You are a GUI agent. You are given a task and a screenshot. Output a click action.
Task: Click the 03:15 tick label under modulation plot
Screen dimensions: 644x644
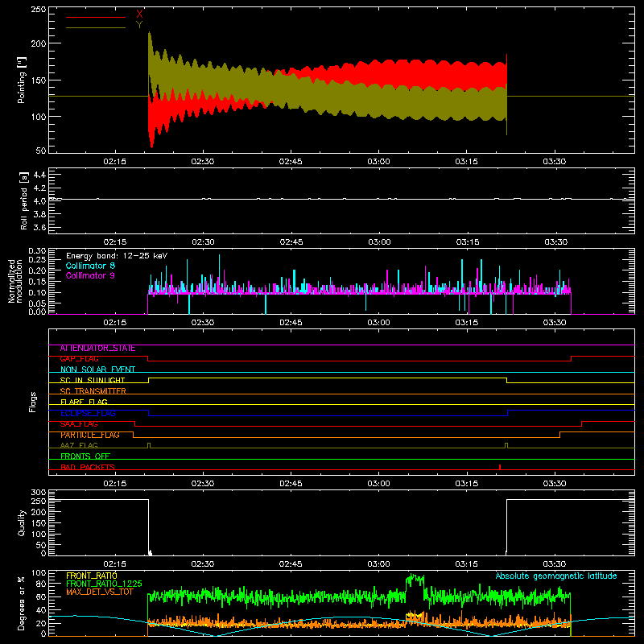click(467, 323)
